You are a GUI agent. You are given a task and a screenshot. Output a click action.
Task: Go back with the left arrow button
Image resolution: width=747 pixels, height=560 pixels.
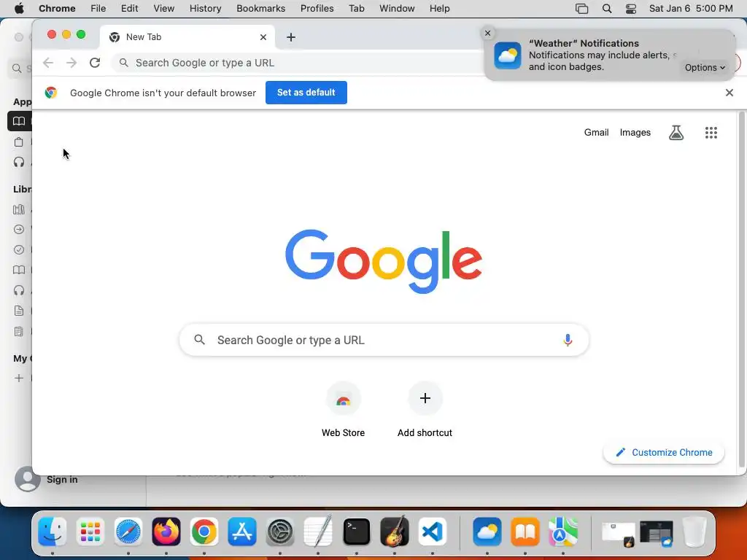tap(48, 63)
